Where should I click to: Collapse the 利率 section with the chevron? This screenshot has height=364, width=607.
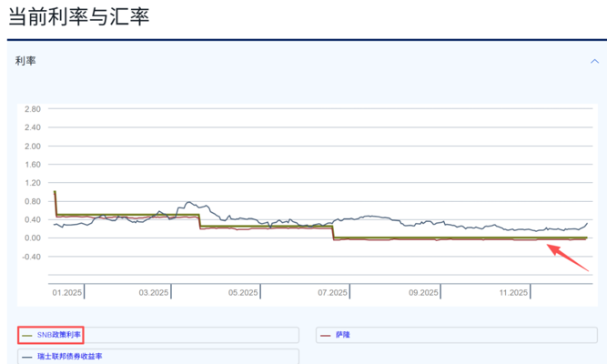click(x=595, y=61)
